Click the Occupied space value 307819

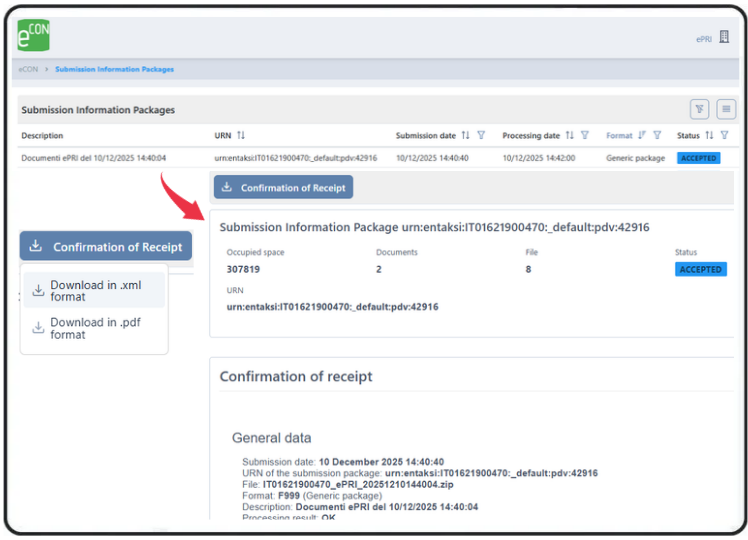(x=243, y=269)
